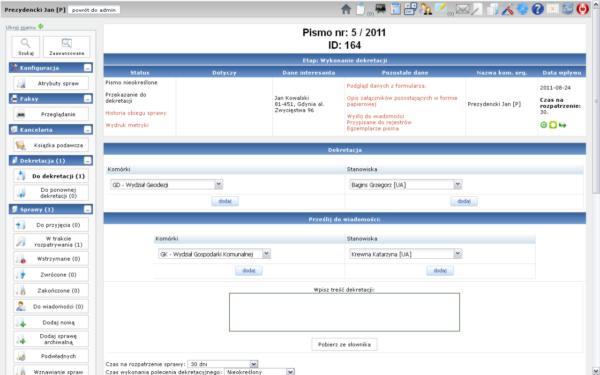Collapse the Sprawy (1) section
600x375 pixels.
88,209
